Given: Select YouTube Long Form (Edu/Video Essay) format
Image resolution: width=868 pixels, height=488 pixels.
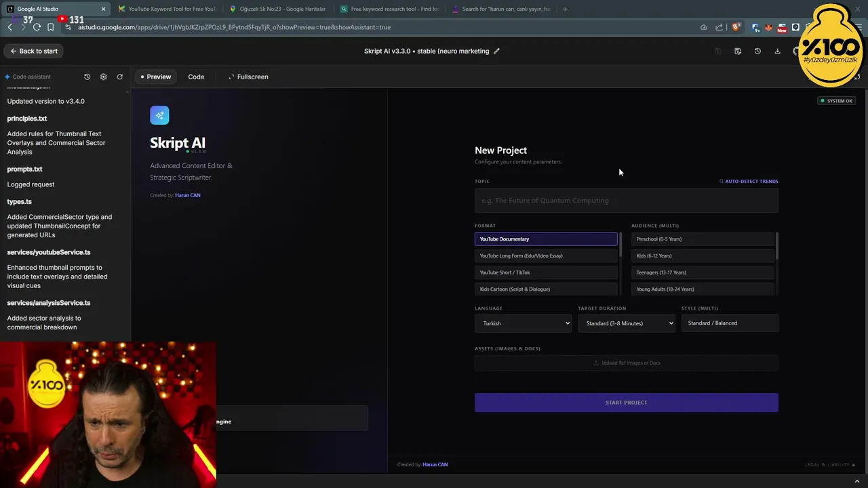Looking at the screenshot, I should pos(546,256).
